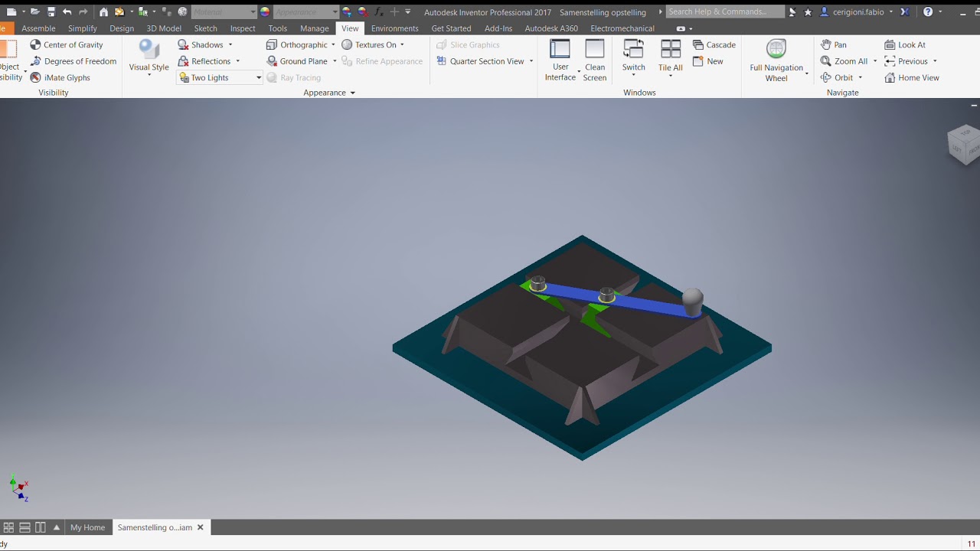980x551 pixels.
Task: Switch to the 3D Model tab
Action: point(164,28)
